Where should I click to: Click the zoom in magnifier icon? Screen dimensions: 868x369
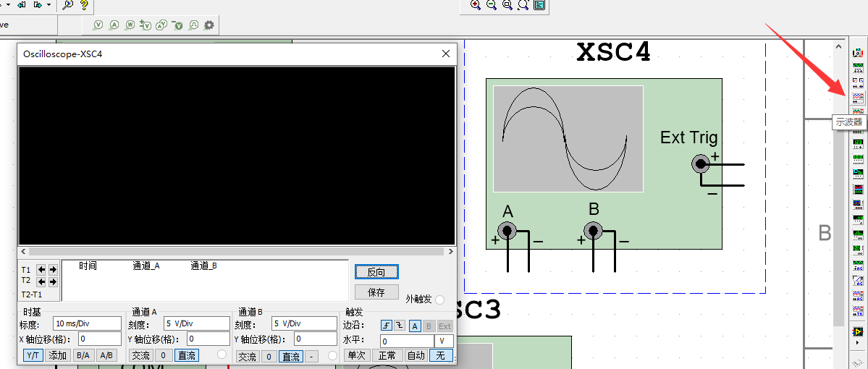(x=476, y=5)
